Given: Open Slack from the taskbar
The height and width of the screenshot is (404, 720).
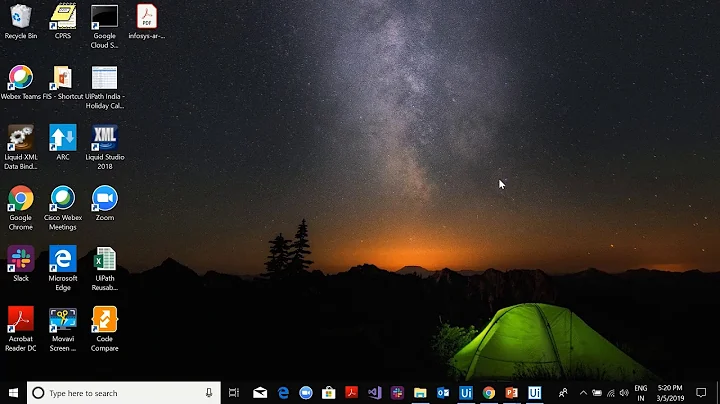Looking at the screenshot, I should click(398, 393).
